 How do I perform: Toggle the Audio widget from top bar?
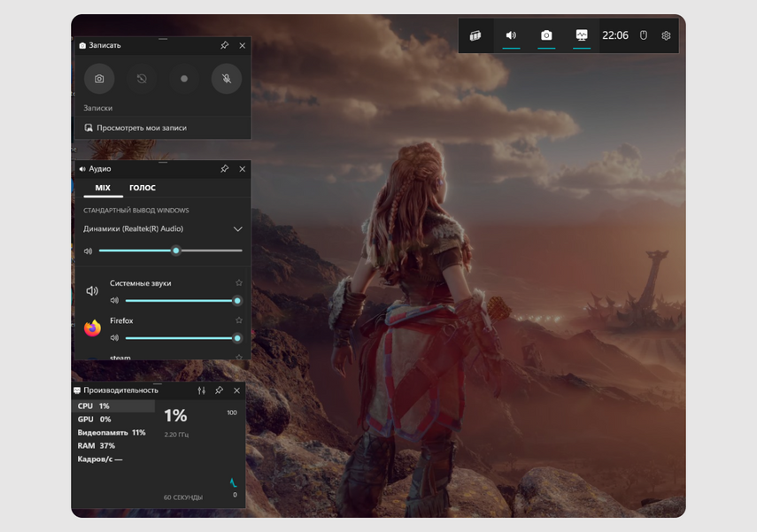(x=511, y=35)
